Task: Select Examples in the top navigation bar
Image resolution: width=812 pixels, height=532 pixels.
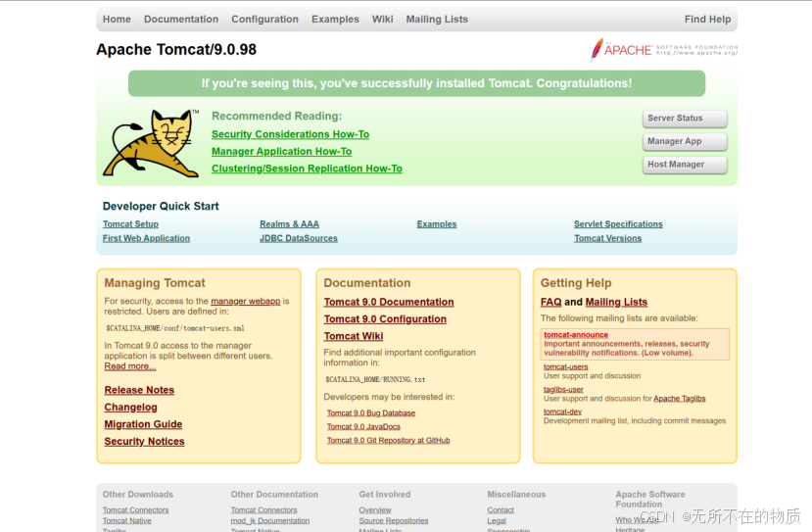Action: 335,20
